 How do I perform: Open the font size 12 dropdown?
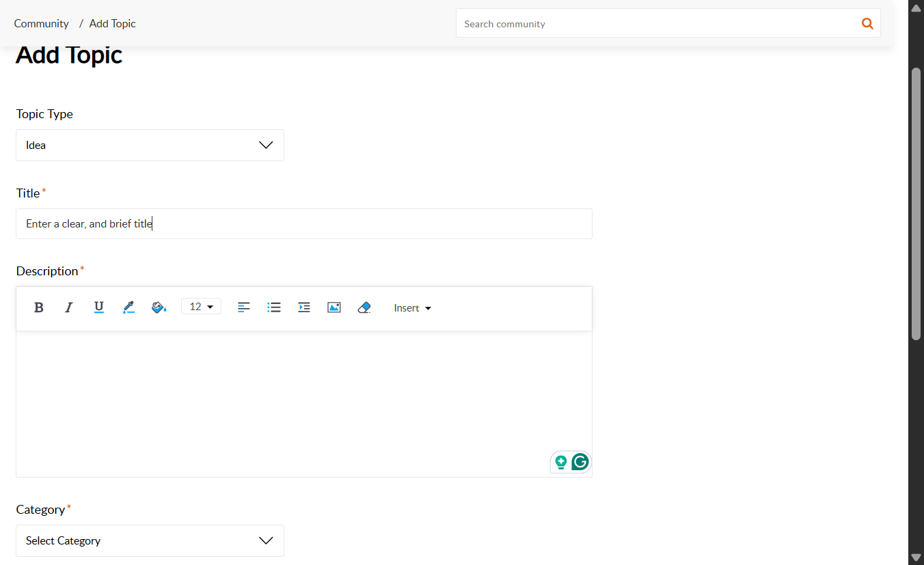tap(201, 307)
